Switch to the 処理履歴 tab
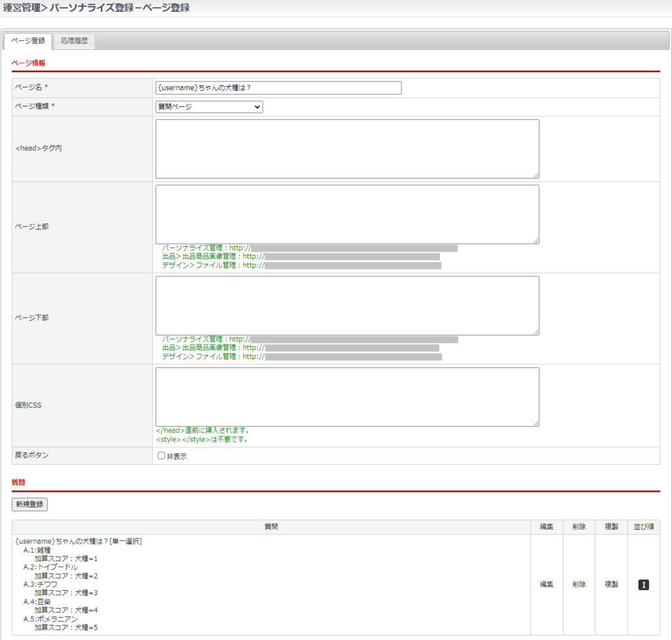The width and height of the screenshot is (672, 640). (x=74, y=41)
